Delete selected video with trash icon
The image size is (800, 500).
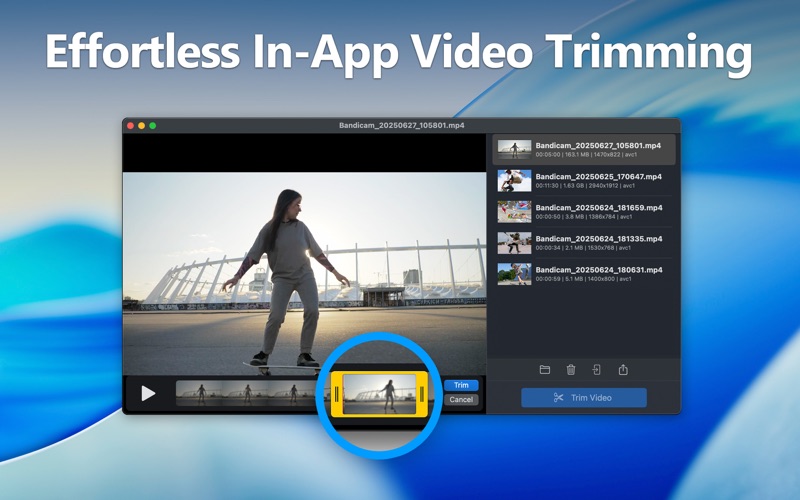pyautogui.click(x=571, y=369)
